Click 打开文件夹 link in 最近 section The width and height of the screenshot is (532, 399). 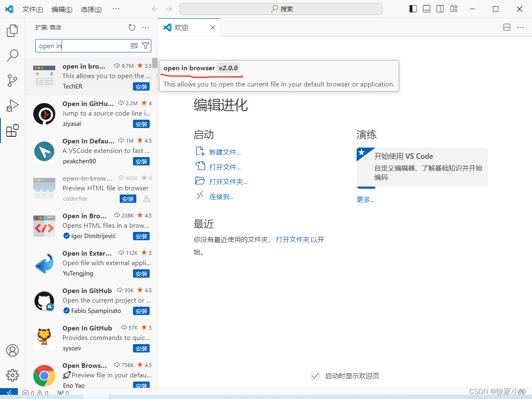(293, 239)
